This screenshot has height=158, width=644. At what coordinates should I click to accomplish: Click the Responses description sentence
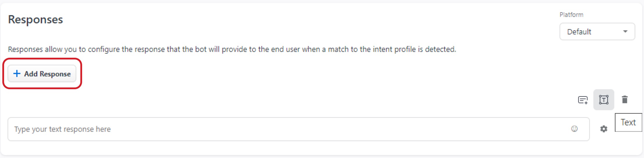click(232, 49)
